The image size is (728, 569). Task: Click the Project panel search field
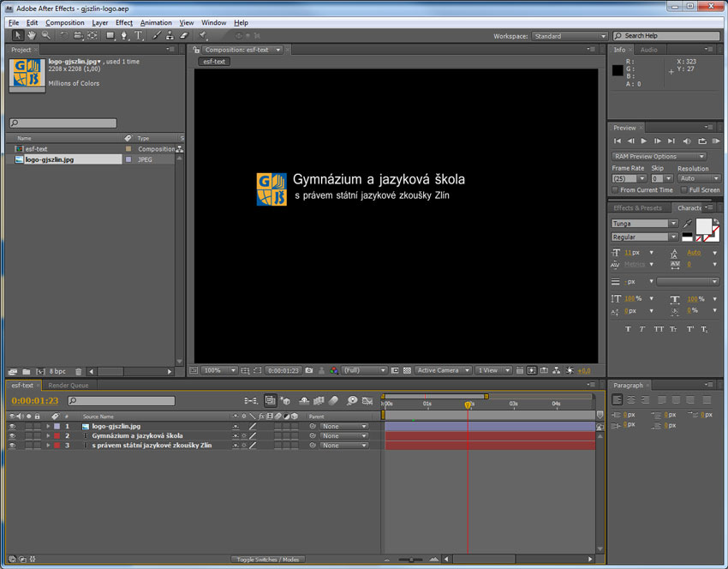[63, 123]
